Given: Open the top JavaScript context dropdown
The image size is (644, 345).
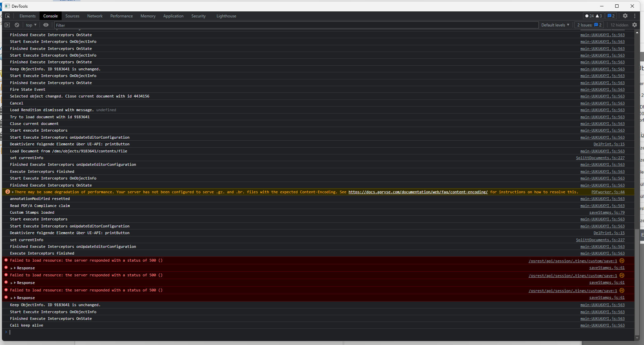Looking at the screenshot, I should pos(31,25).
